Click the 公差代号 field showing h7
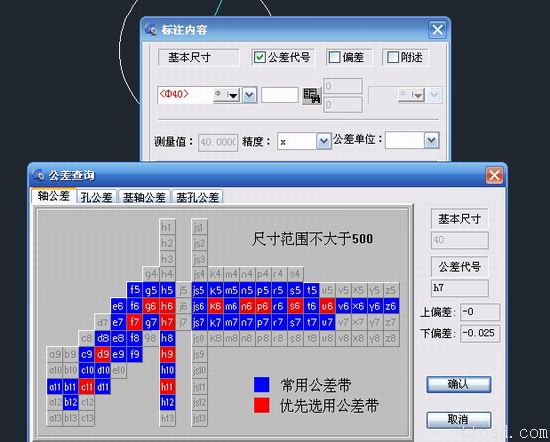 click(460, 288)
